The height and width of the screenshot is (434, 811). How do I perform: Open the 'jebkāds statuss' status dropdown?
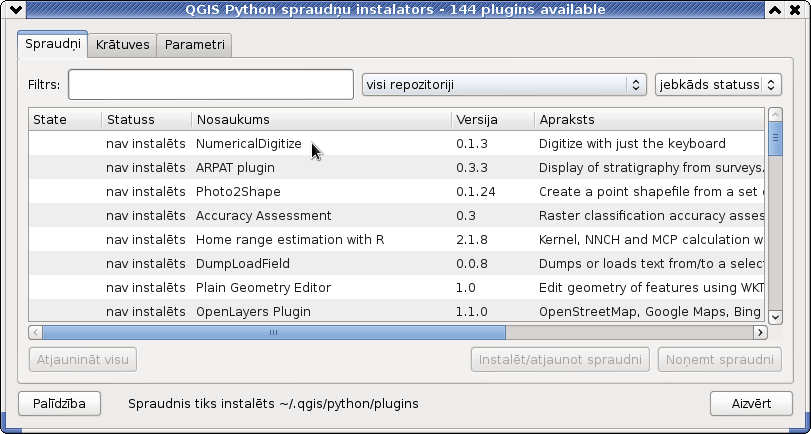718,84
